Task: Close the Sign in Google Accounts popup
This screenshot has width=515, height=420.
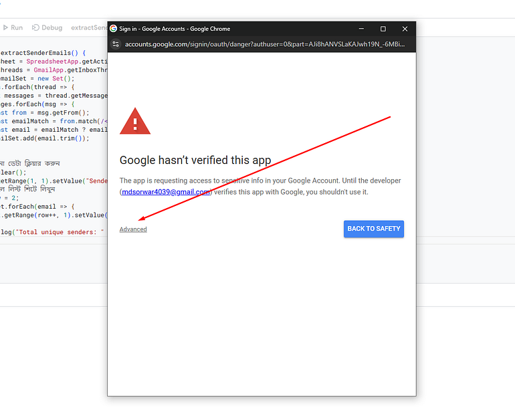Action: tap(405, 29)
